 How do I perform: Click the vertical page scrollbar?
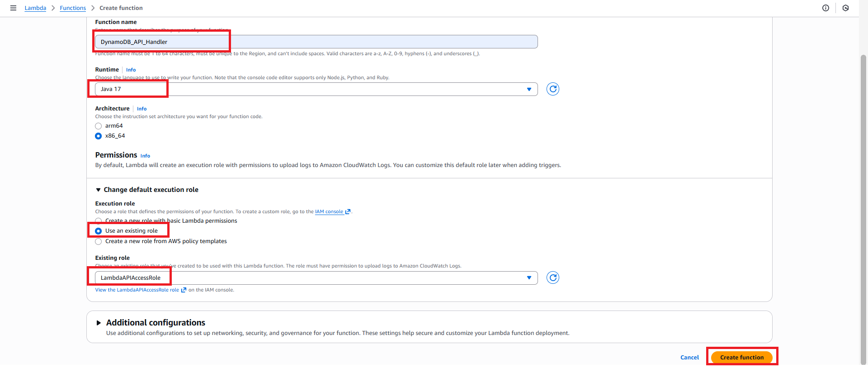(863, 204)
